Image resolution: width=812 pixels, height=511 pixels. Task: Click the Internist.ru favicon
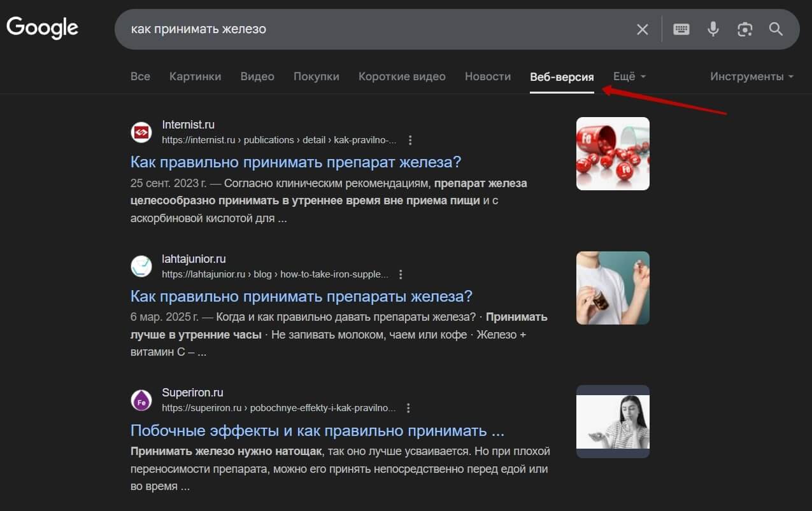tap(141, 132)
